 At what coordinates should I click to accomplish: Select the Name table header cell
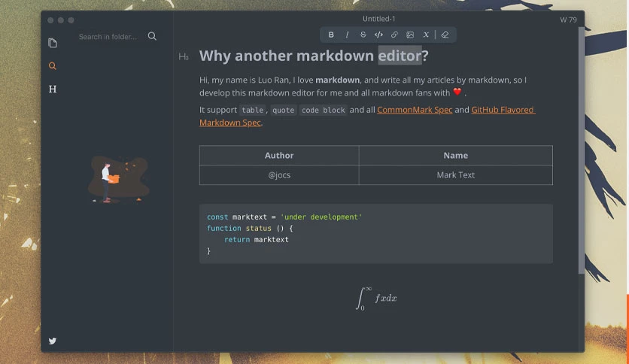point(456,156)
